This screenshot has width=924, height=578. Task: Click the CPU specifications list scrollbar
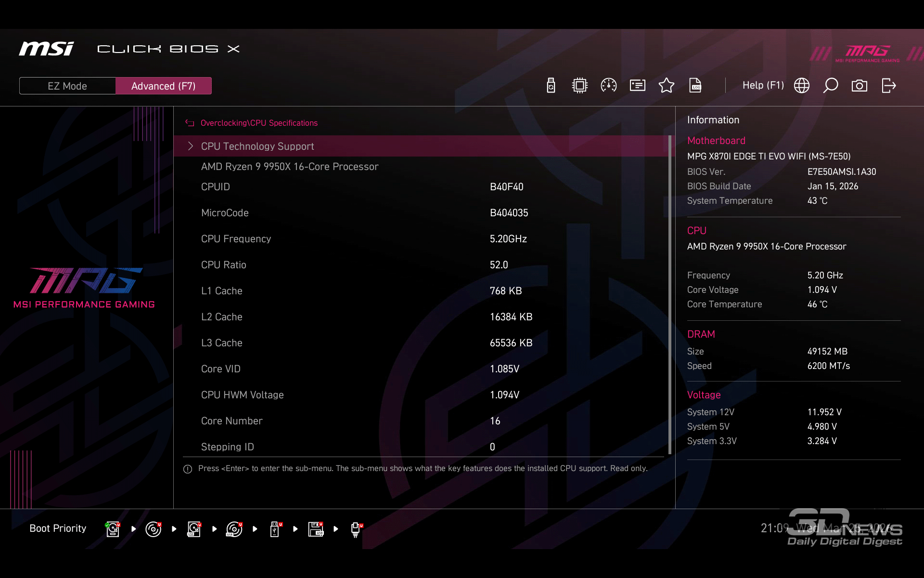coord(669,294)
